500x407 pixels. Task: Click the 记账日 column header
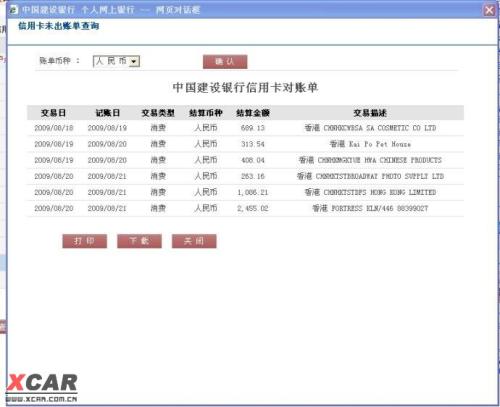pyautogui.click(x=107, y=113)
